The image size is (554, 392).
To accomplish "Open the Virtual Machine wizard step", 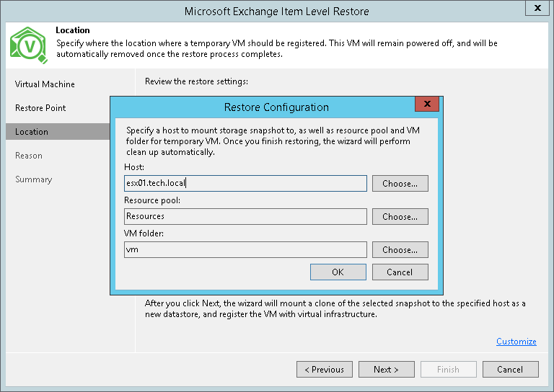I will point(45,84).
